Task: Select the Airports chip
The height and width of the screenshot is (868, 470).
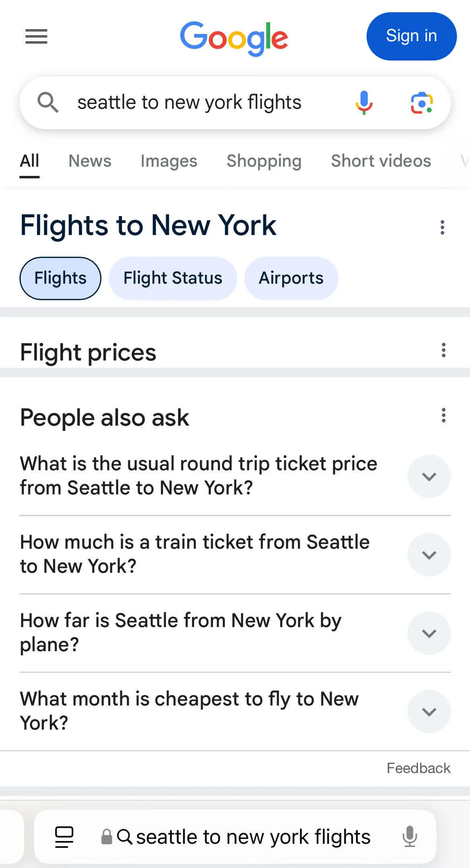Action: (x=291, y=278)
